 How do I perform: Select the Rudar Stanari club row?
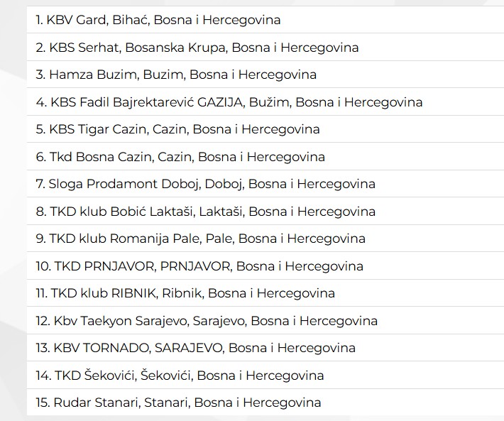click(x=265, y=403)
